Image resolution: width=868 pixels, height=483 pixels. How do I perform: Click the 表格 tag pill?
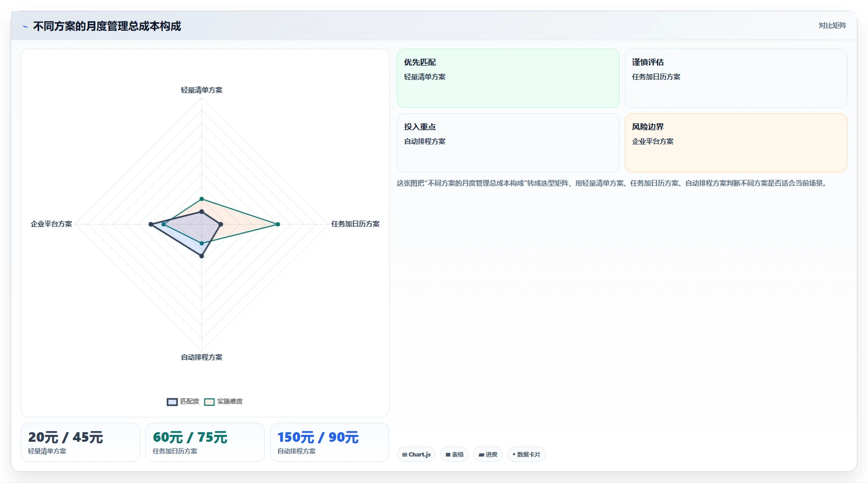pos(454,454)
